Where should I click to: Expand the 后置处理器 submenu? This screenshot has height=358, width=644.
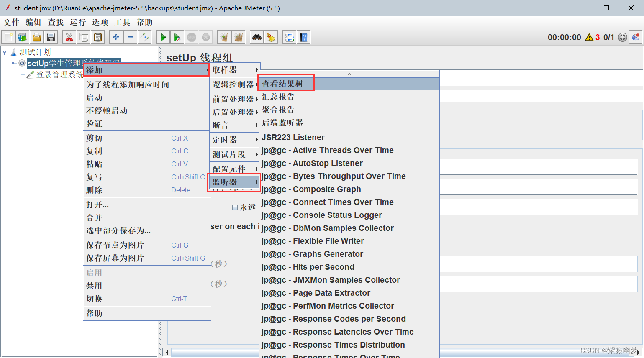[x=235, y=112]
